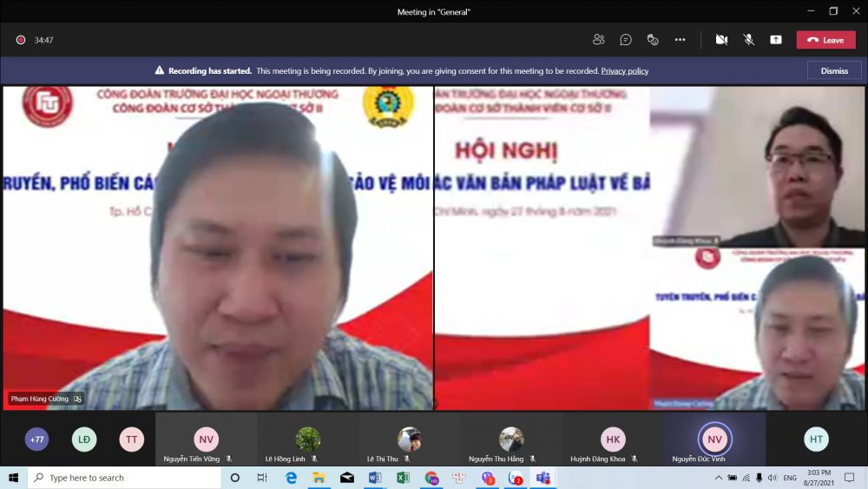868x489 pixels.
Task: Click the Windows search box
Action: 124,478
